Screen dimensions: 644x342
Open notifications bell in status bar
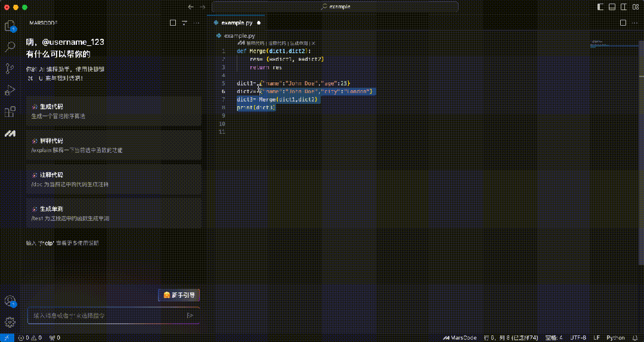coord(635,337)
